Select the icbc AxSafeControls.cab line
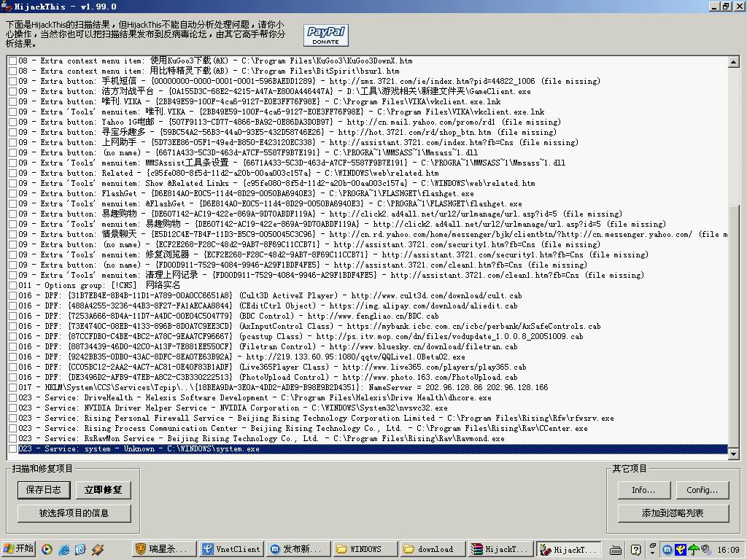 [309, 326]
